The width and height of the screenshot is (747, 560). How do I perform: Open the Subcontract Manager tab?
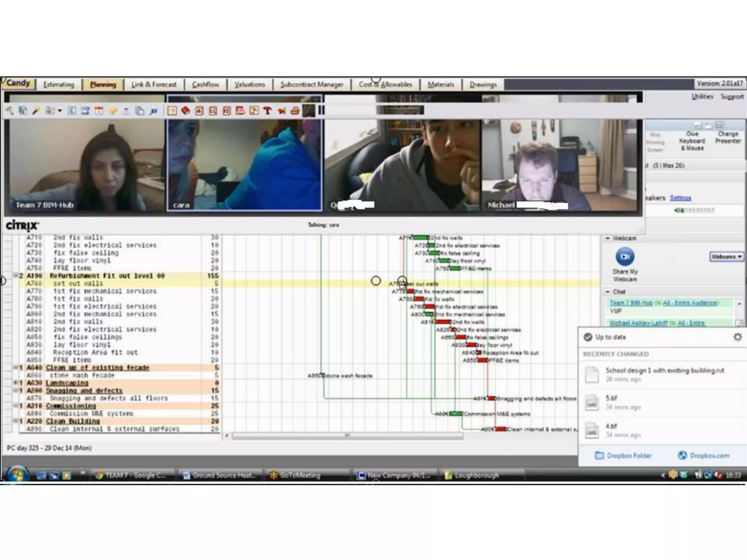click(x=311, y=85)
